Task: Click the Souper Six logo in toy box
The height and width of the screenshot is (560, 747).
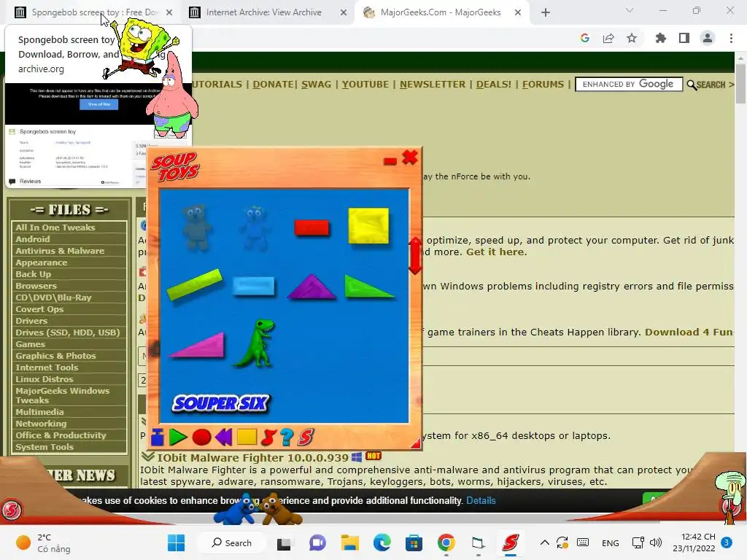Action: pyautogui.click(x=220, y=402)
